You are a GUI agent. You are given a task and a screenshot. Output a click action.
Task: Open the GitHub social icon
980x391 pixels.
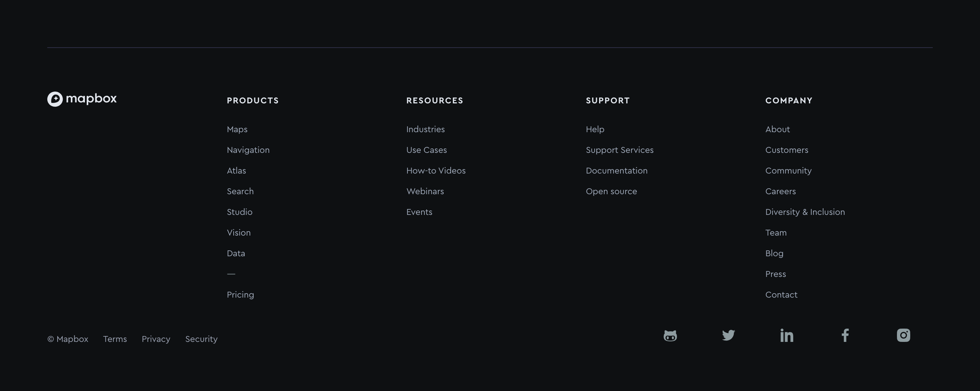pos(670,335)
